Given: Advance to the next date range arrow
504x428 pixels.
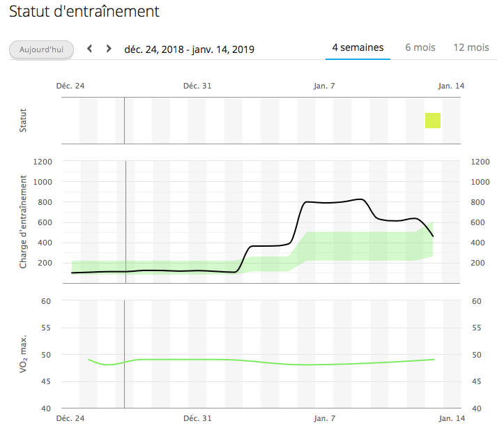Looking at the screenshot, I should click(109, 49).
